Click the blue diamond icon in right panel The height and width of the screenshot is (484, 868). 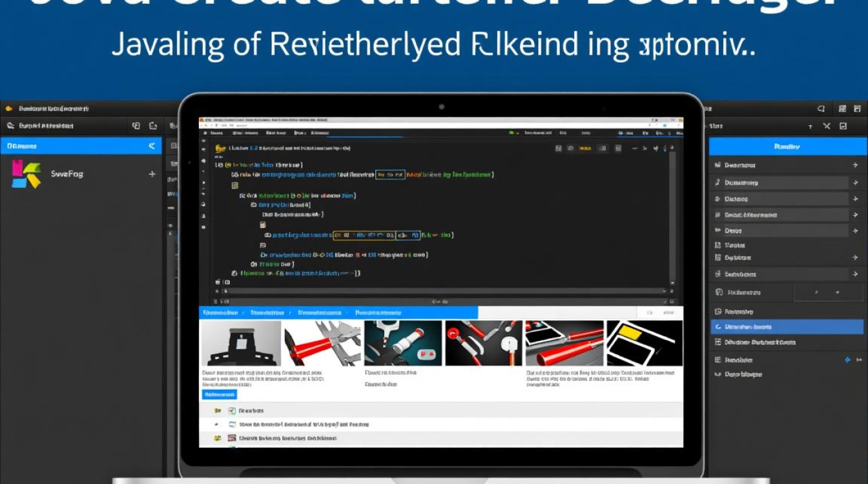(848, 360)
